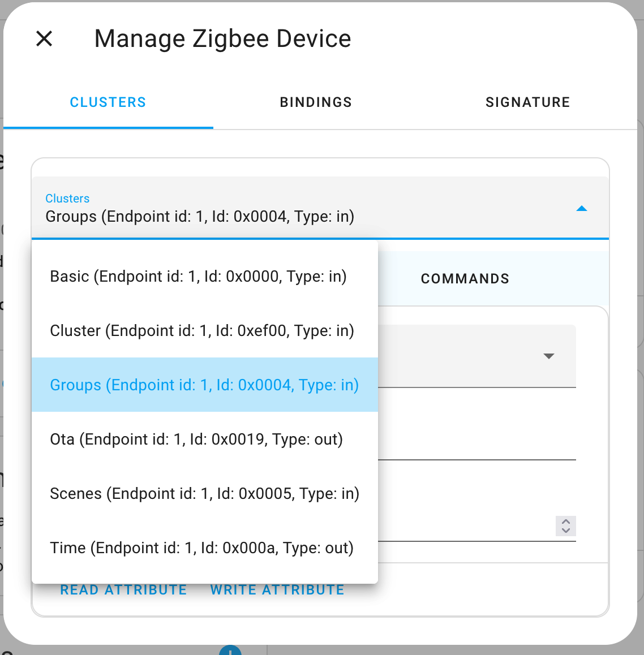Click the blue circular action button below the dialog
Screen dimensions: 644x655
coord(230,651)
